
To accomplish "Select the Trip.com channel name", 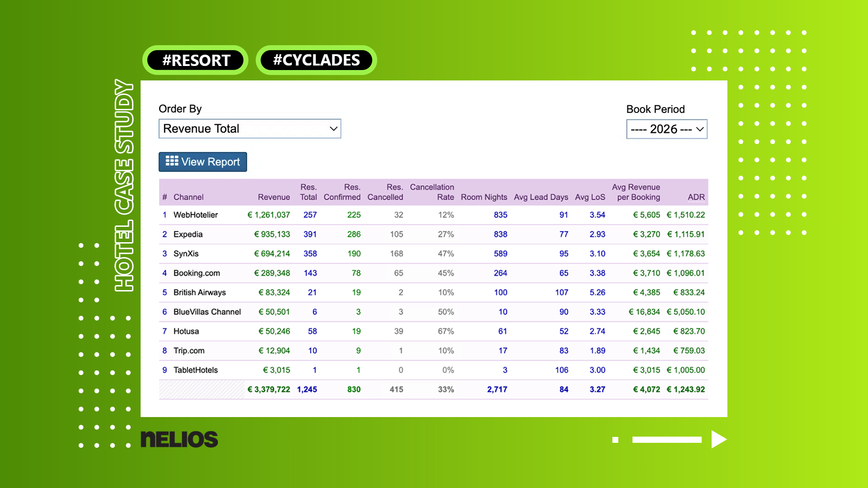I will tap(189, 351).
